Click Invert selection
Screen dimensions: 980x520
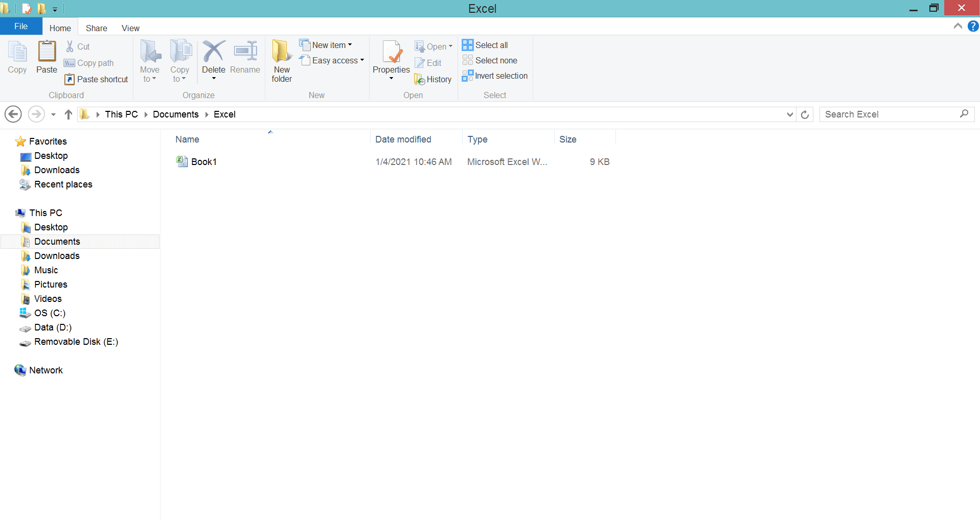(495, 76)
